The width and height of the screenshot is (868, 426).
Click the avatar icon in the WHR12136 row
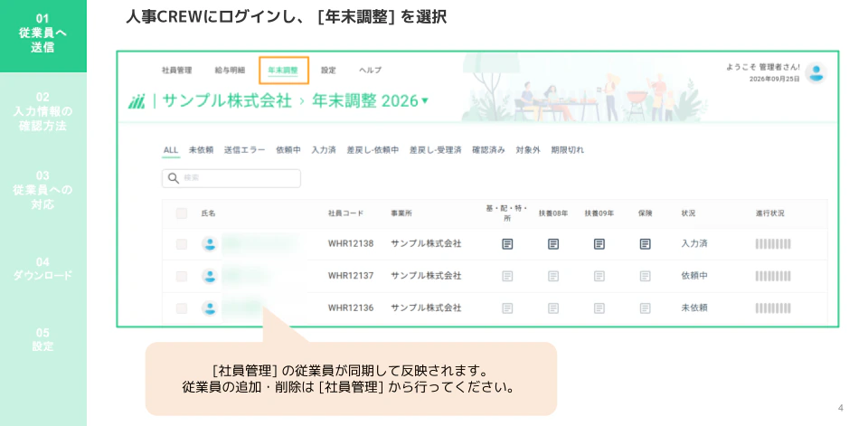point(209,308)
